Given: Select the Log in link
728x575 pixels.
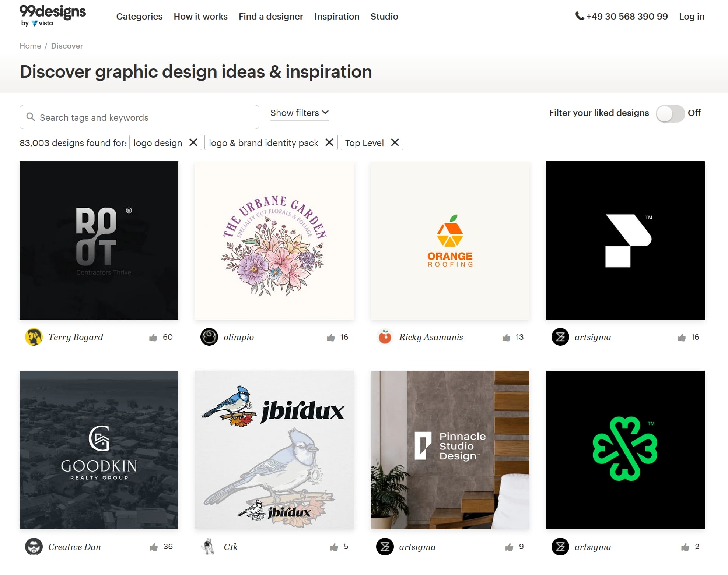Looking at the screenshot, I should pyautogui.click(x=692, y=16).
